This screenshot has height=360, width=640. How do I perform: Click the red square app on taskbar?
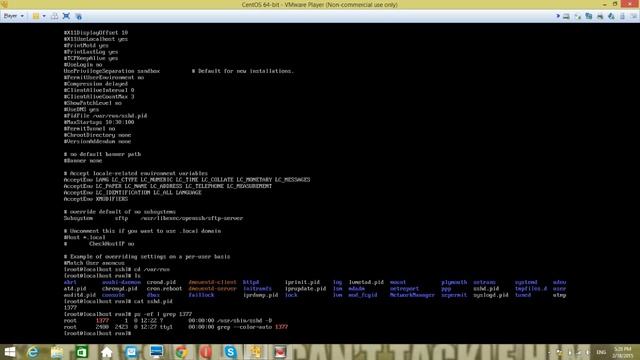[x=280, y=352]
